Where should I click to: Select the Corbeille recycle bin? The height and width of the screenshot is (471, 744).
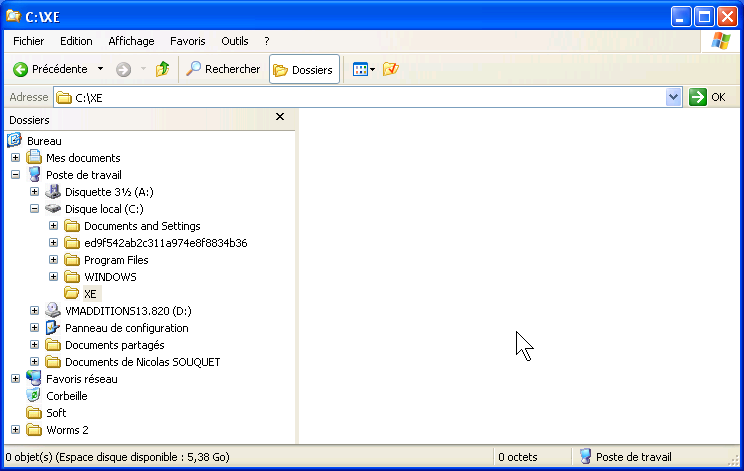[x=66, y=396]
